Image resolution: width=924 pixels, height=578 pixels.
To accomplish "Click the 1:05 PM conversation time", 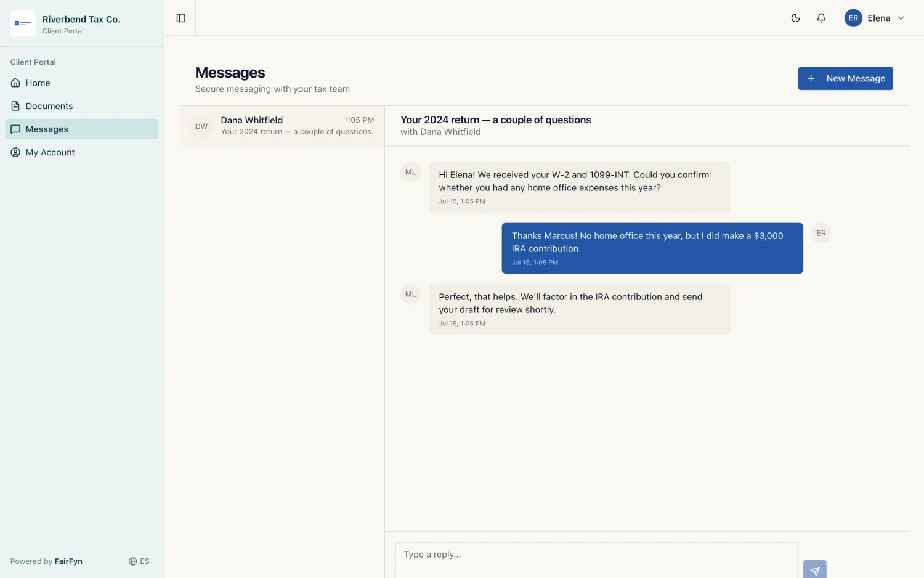I will tap(359, 120).
